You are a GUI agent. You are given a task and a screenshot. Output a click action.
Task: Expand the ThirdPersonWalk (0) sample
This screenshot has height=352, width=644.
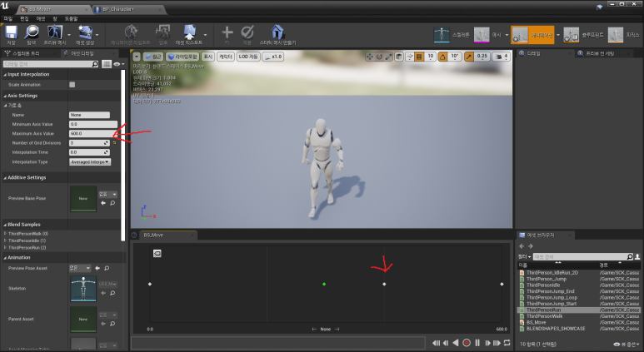[x=5, y=234]
